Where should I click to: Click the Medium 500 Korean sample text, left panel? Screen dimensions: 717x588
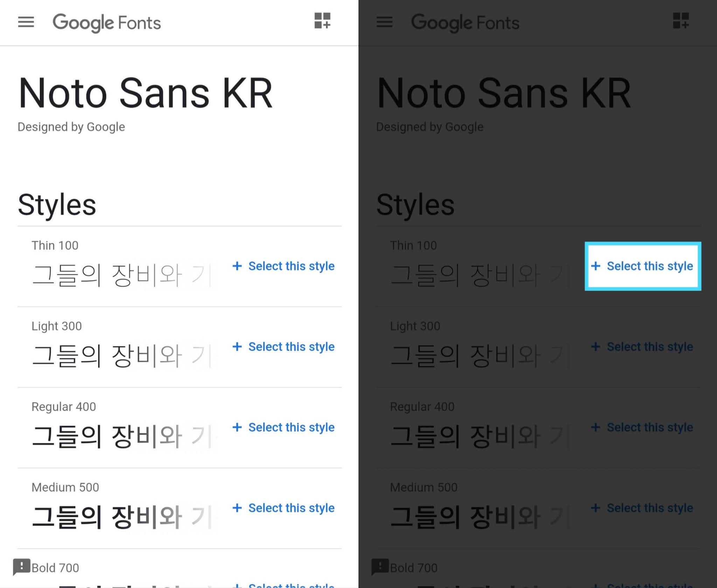coord(122,517)
